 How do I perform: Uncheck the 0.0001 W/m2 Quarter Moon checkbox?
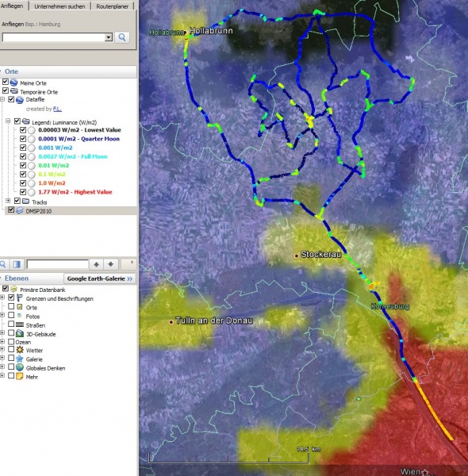pyautogui.click(x=23, y=139)
